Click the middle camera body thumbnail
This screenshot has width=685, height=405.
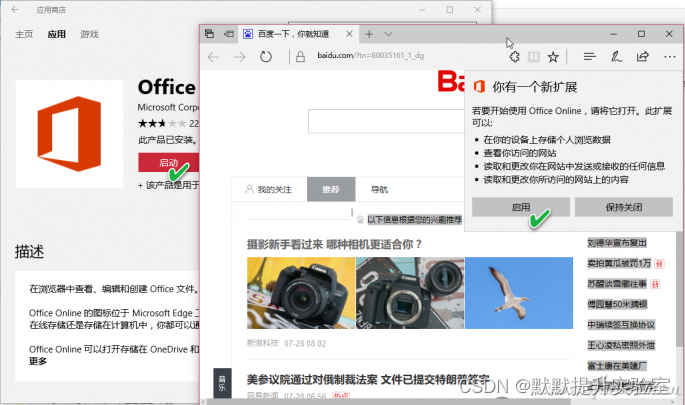(x=410, y=293)
